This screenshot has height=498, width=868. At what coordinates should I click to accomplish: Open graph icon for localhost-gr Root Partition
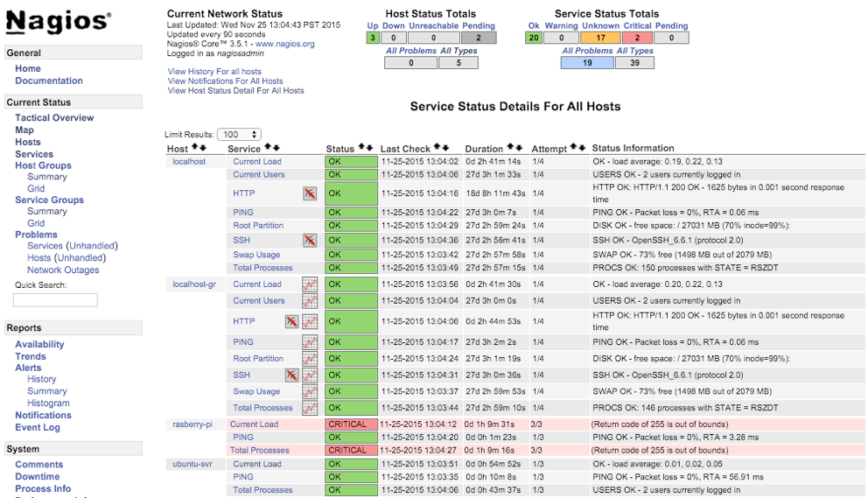(310, 359)
